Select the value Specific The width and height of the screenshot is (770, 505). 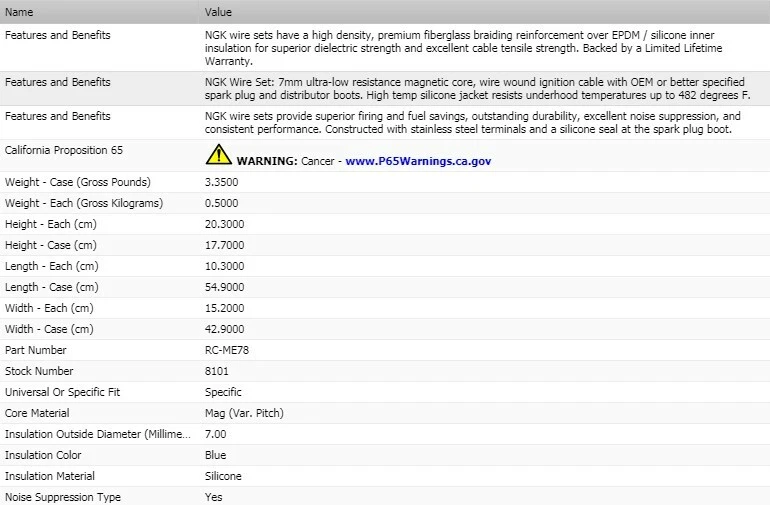click(x=223, y=393)
